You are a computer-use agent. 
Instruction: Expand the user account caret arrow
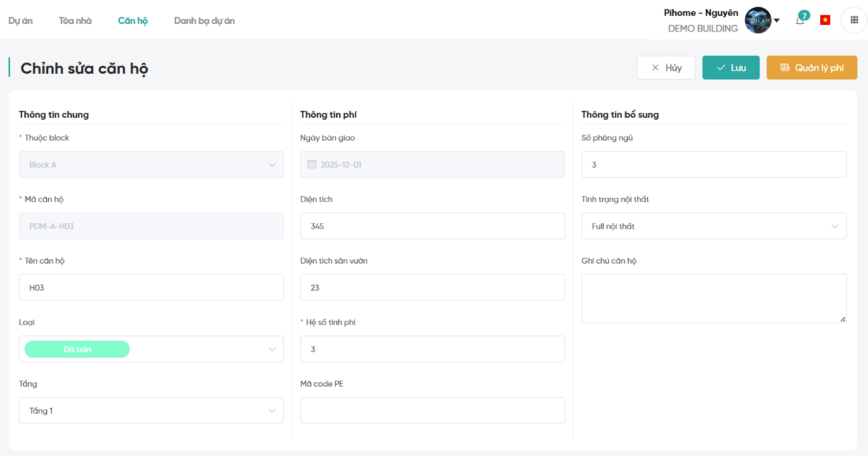(777, 21)
